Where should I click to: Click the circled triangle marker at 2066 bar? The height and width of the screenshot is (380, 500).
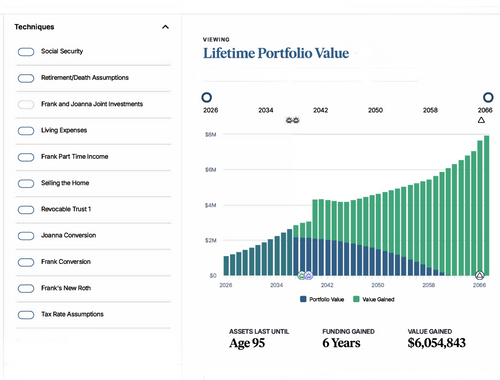[x=479, y=275]
